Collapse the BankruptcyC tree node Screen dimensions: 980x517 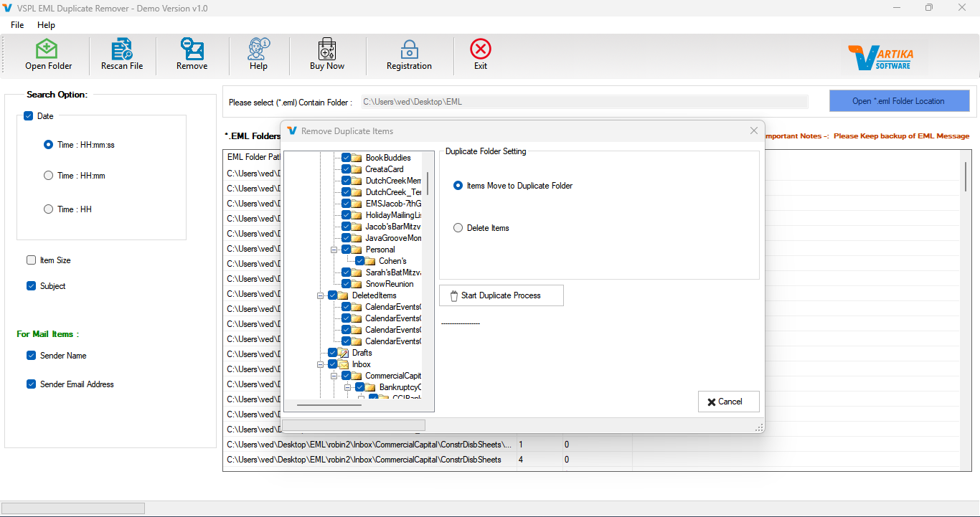click(x=347, y=387)
